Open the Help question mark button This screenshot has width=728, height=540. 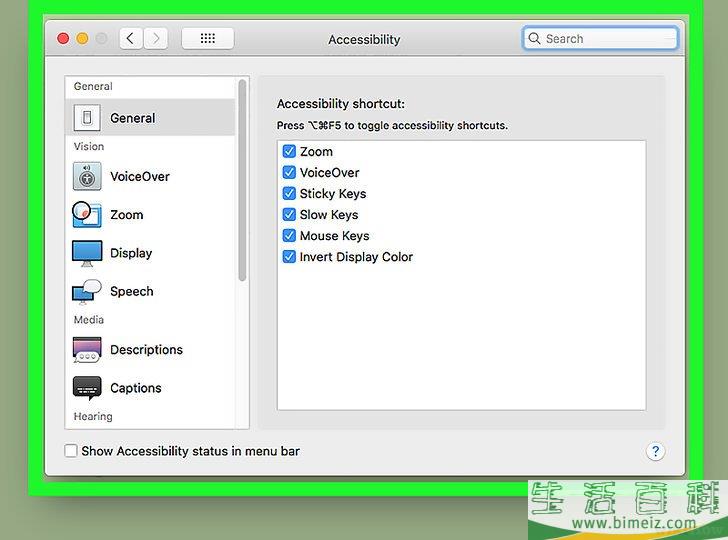coord(655,451)
